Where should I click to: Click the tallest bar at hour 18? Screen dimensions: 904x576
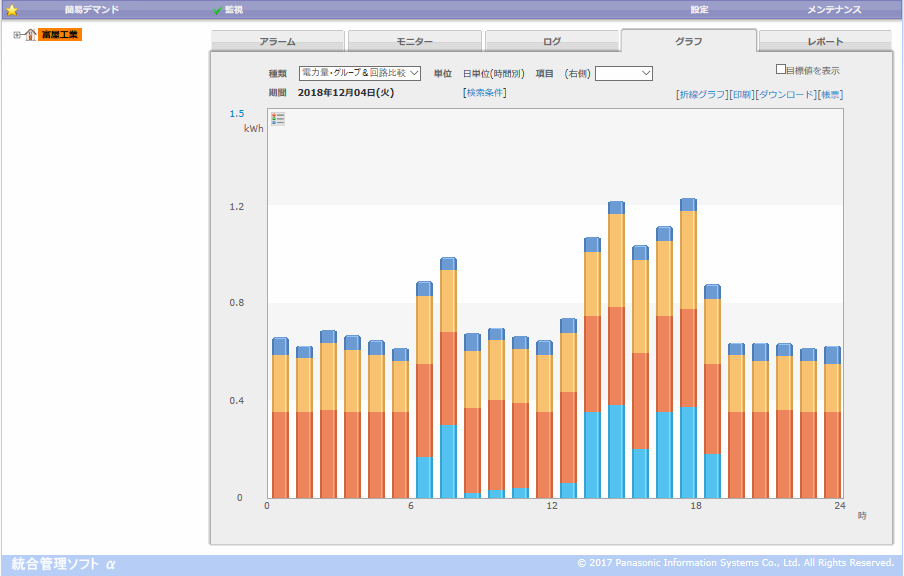(x=688, y=350)
